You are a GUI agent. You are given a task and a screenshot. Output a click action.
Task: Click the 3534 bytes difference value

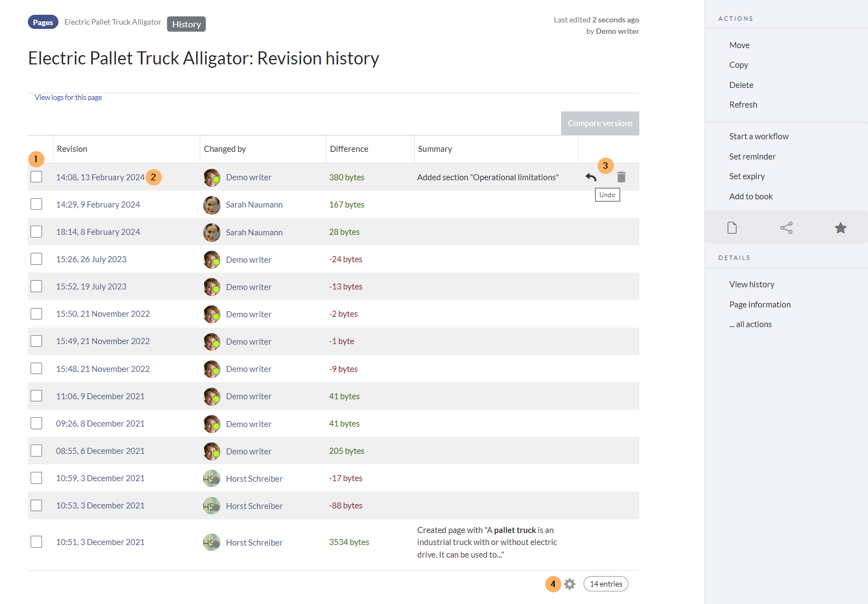click(349, 542)
